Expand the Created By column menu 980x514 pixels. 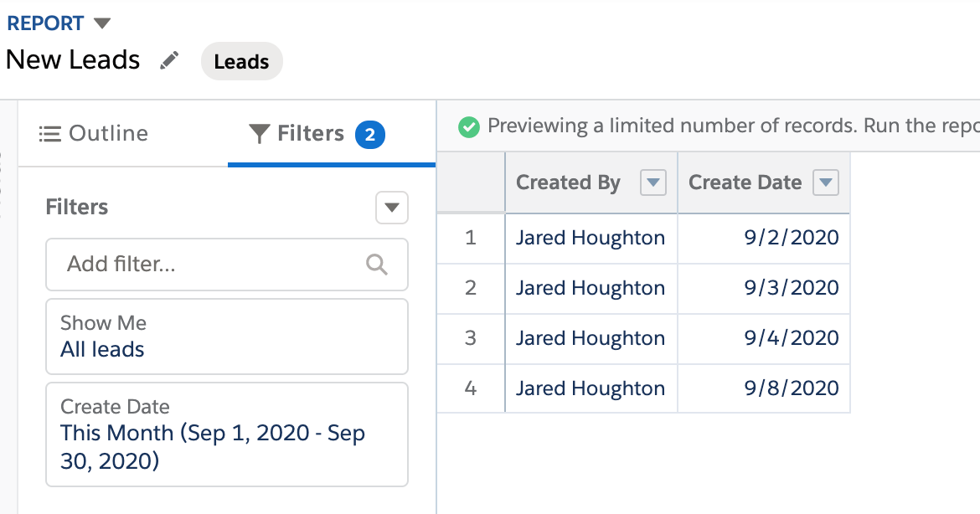point(652,182)
